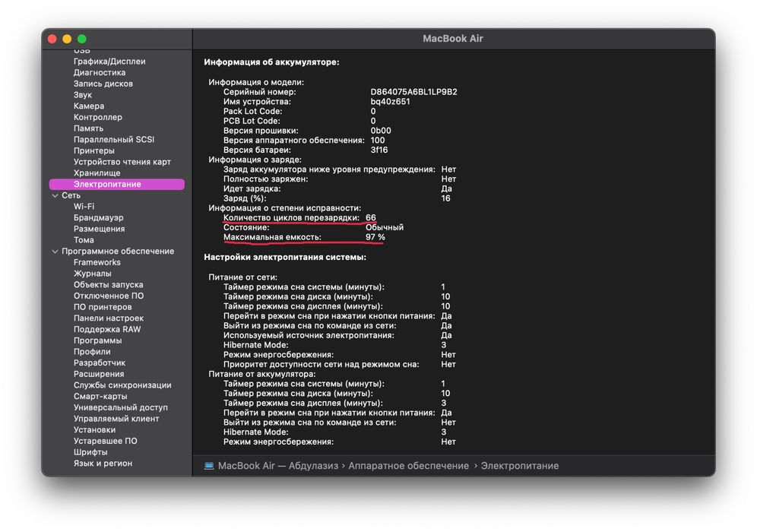Click the laptop icon in the path bar

(x=208, y=466)
